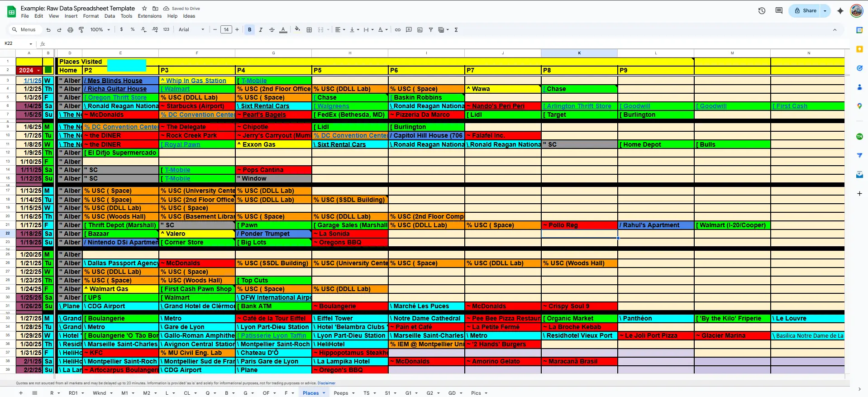Click the print icon in toolbar
Image resolution: width=868 pixels, height=397 pixels.
70,30
